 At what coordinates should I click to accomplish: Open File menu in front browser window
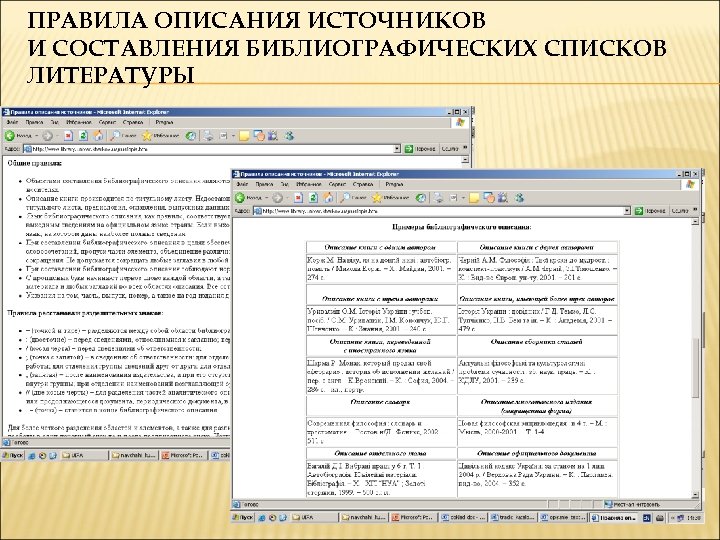click(243, 184)
